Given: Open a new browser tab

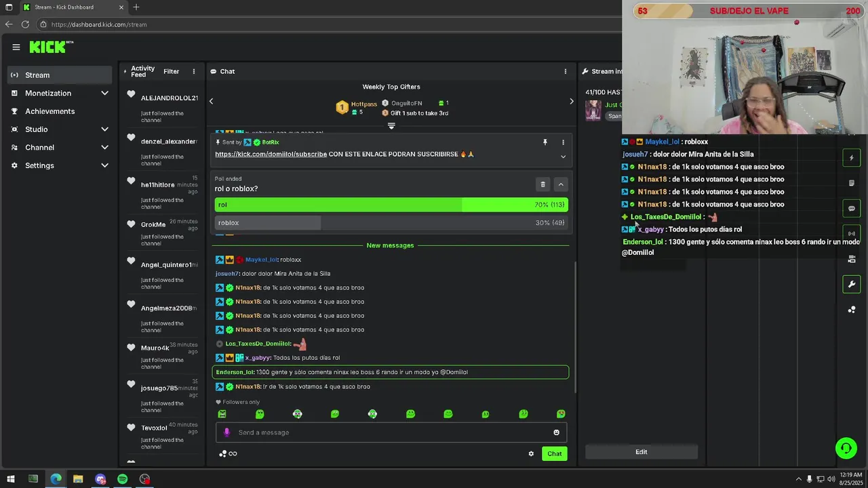Looking at the screenshot, I should (x=136, y=7).
